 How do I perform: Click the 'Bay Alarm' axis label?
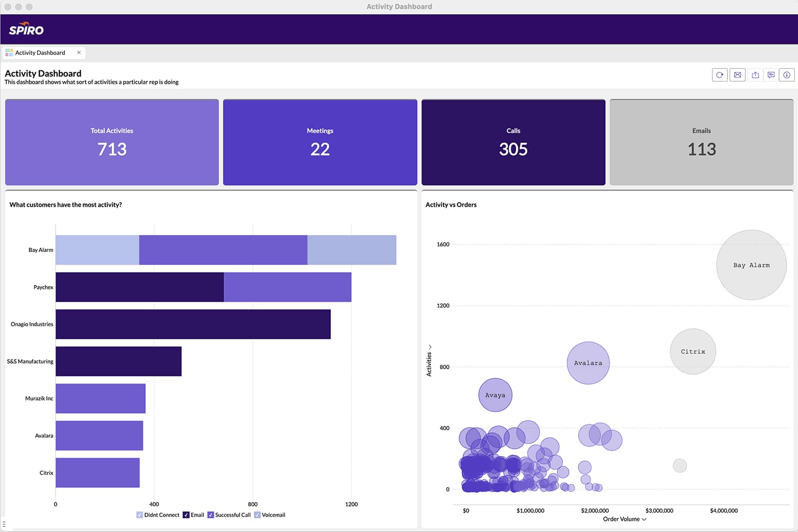click(41, 250)
